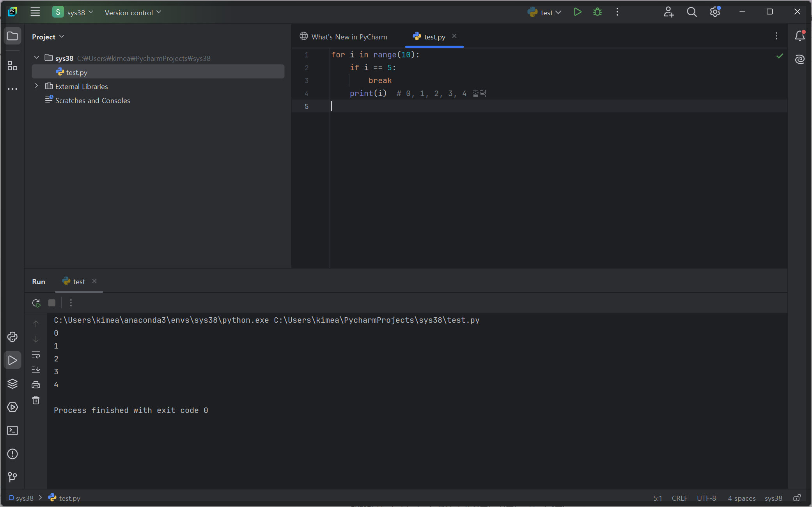This screenshot has height=507, width=812.
Task: Collapse the sys38 project folder
Action: (x=37, y=58)
